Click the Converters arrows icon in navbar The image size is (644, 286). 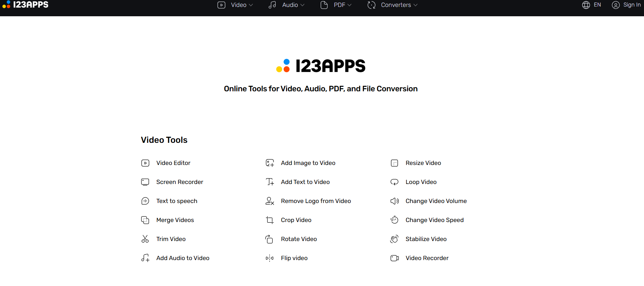point(371,5)
